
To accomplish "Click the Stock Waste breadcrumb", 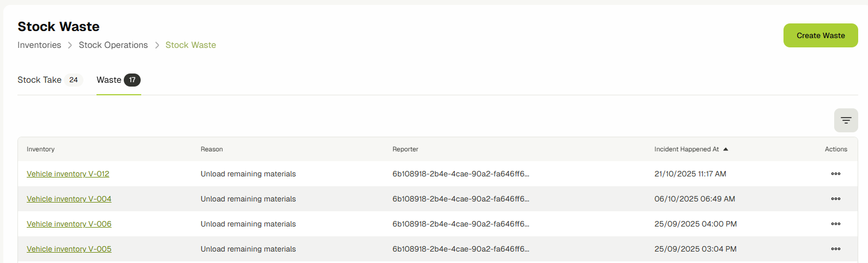I will 191,45.
